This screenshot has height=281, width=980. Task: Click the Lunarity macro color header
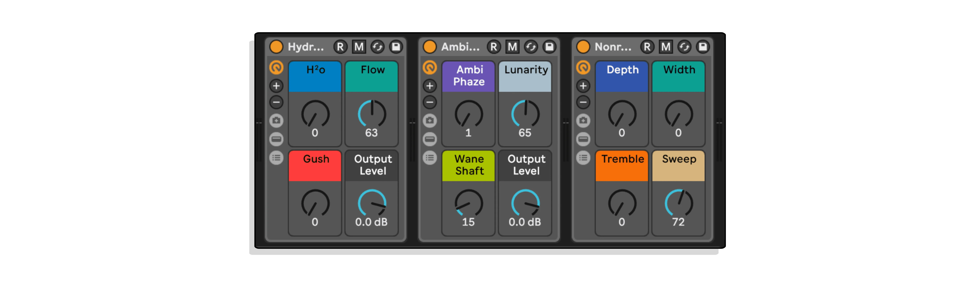coord(525,76)
